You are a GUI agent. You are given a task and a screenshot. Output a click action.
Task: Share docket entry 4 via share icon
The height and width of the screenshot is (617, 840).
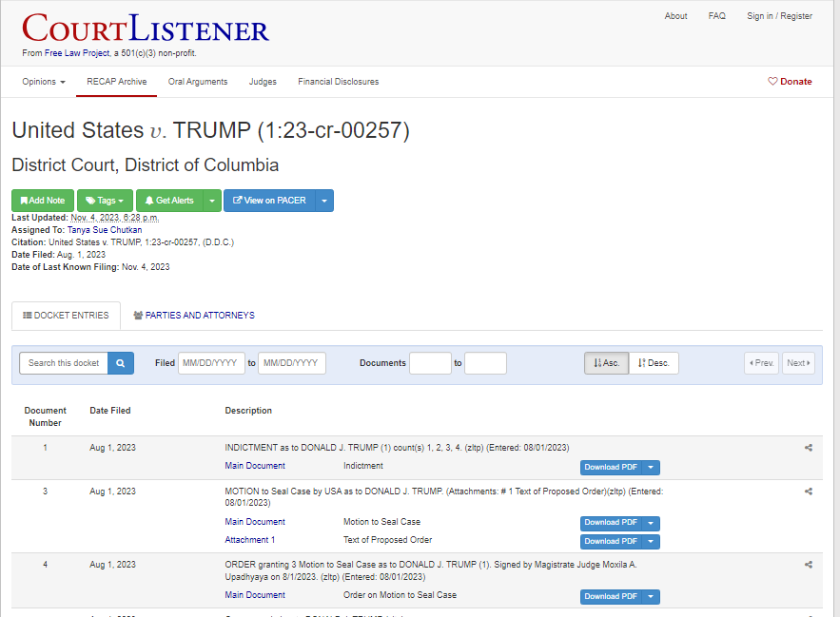[809, 565]
